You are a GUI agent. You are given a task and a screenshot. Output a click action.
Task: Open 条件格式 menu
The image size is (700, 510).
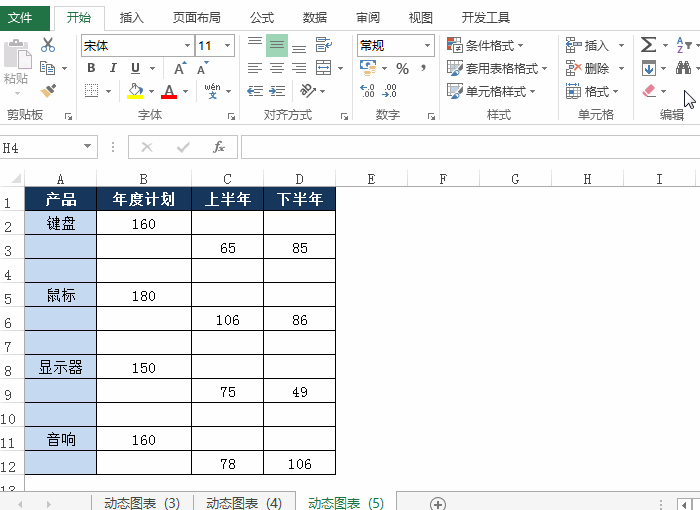485,45
